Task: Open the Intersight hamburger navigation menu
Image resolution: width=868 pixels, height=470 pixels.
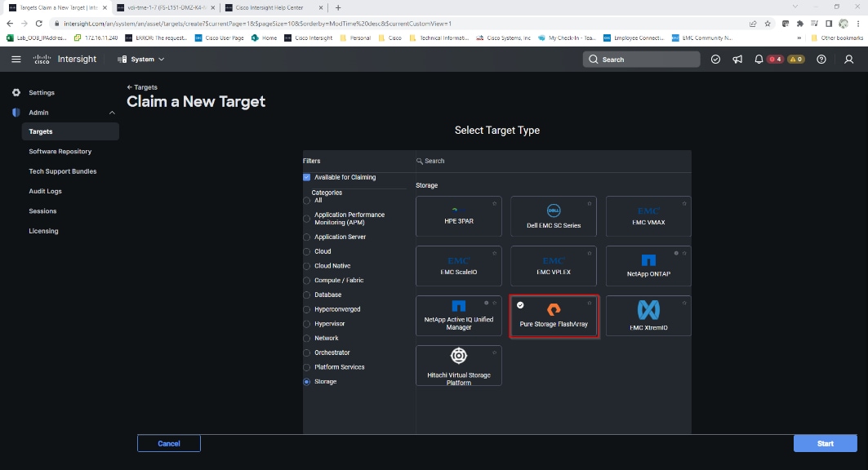Action: (16, 60)
